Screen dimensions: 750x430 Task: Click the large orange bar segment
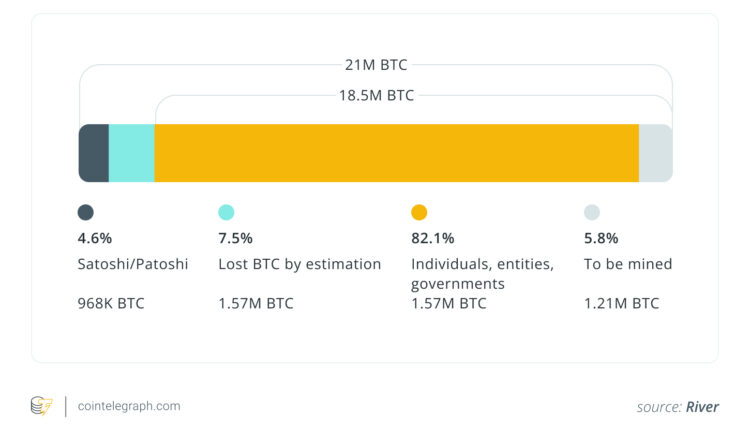[396, 153]
